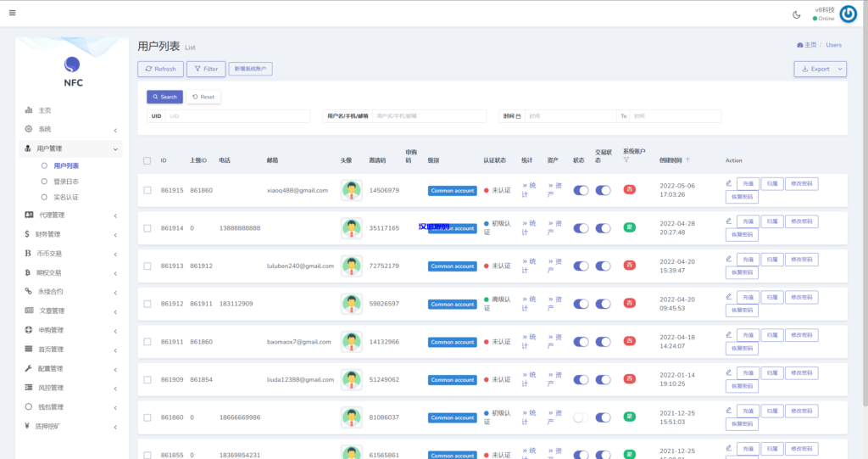
Task: Click the hamburger menu icon
Action: tap(12, 13)
